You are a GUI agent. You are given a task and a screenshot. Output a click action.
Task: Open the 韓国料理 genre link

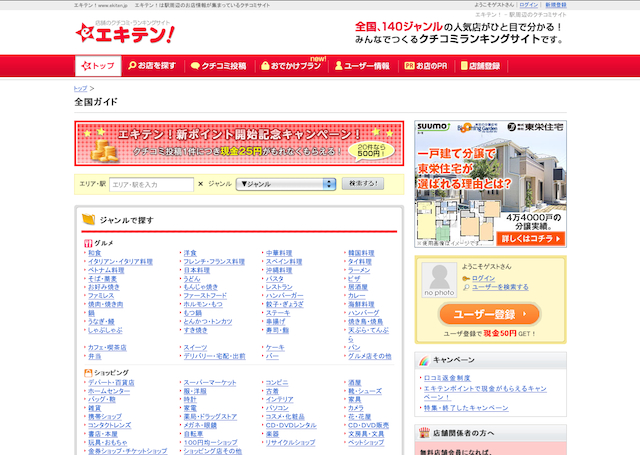pyautogui.click(x=361, y=253)
